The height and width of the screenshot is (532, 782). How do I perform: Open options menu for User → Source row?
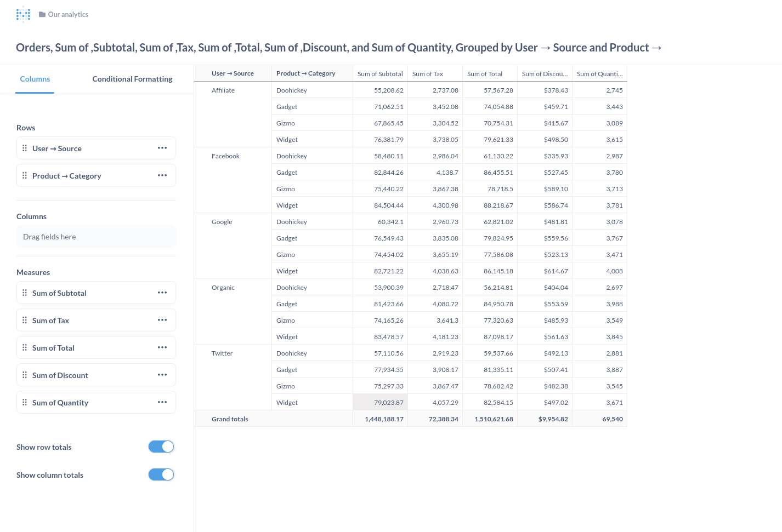point(162,148)
